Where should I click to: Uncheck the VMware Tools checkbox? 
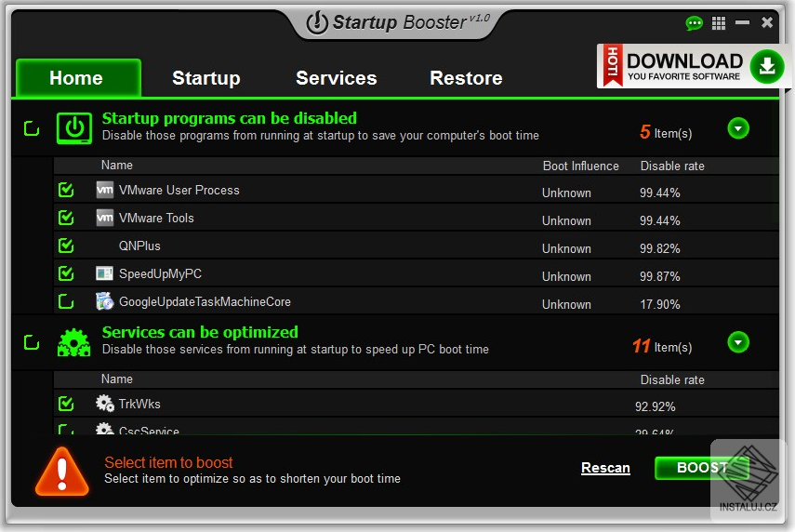click(66, 218)
